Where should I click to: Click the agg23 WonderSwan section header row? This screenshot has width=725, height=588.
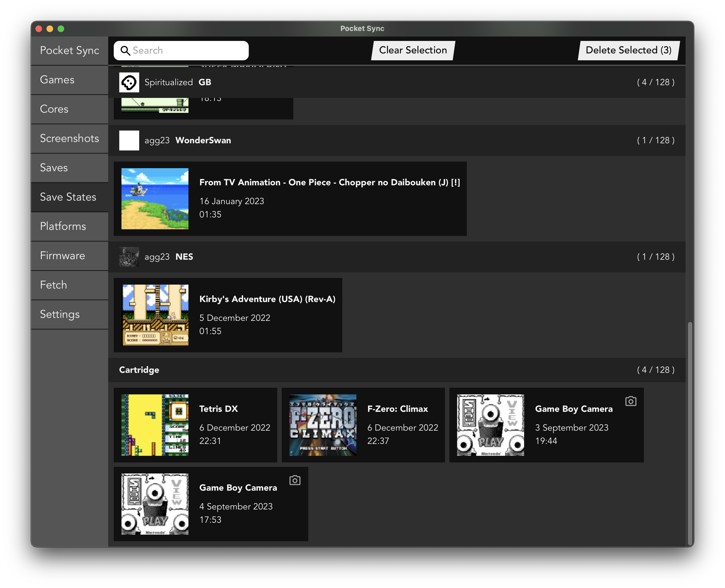[397, 140]
